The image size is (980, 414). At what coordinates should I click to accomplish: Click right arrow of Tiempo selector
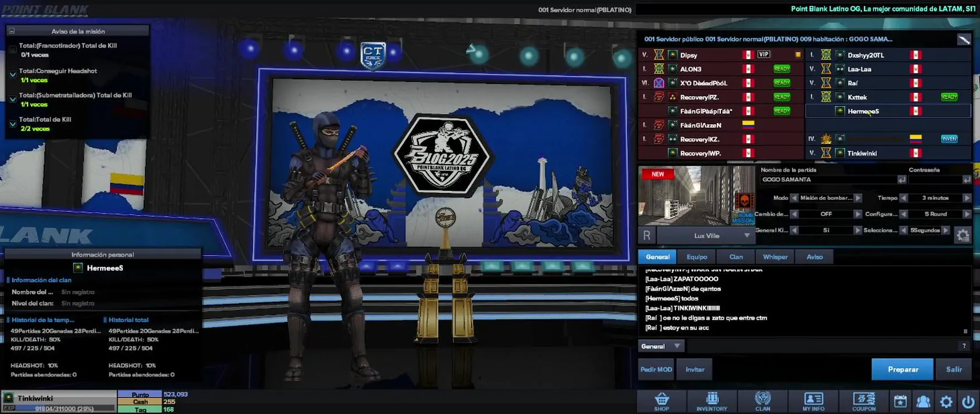pos(967,198)
